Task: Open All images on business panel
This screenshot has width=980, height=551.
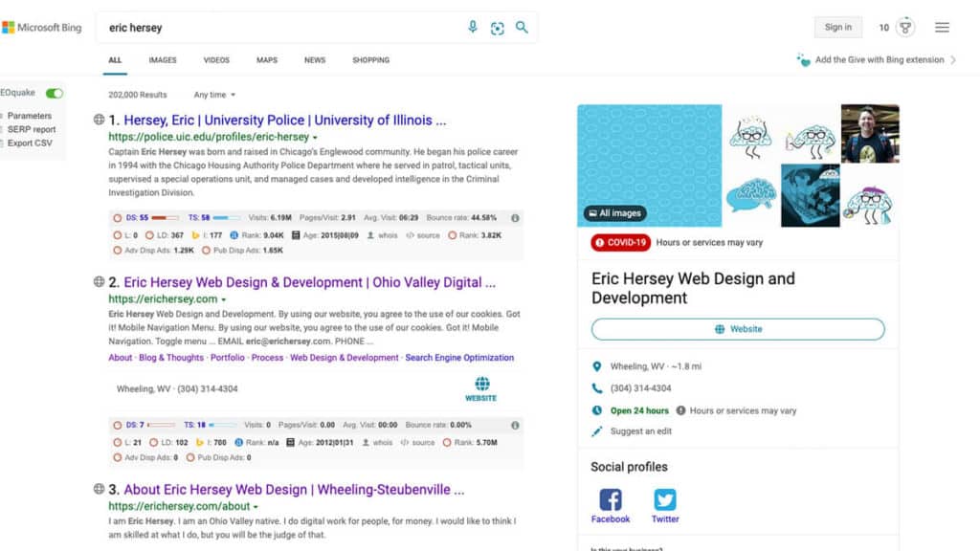Action: point(614,213)
